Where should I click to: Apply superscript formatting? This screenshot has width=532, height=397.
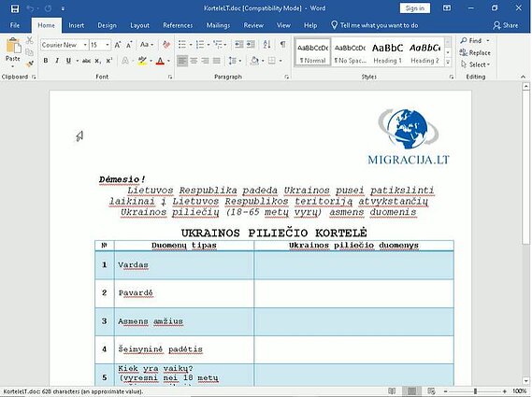[108, 61]
